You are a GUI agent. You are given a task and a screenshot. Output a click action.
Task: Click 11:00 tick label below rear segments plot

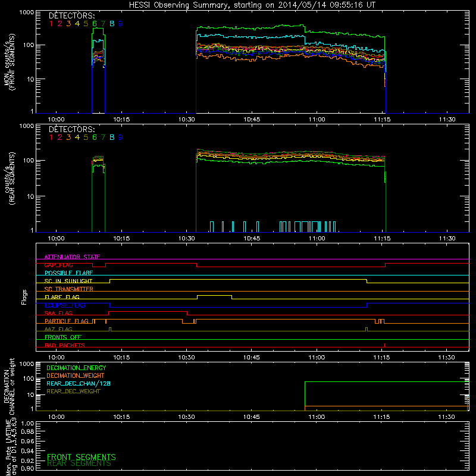(x=317, y=239)
